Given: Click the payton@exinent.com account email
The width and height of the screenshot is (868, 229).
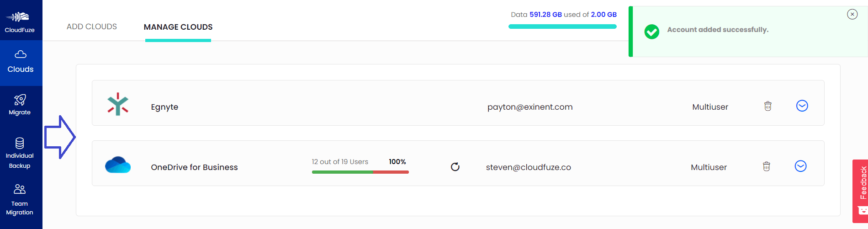Looking at the screenshot, I should click(530, 107).
